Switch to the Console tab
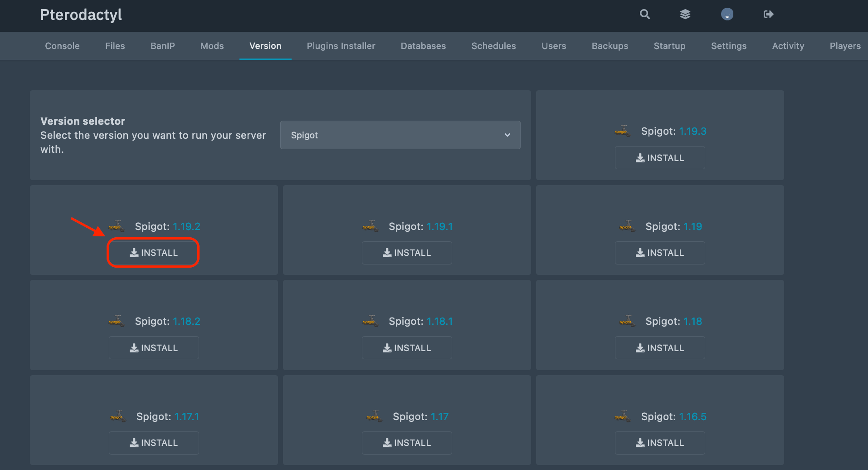This screenshot has width=868, height=470. coord(62,46)
